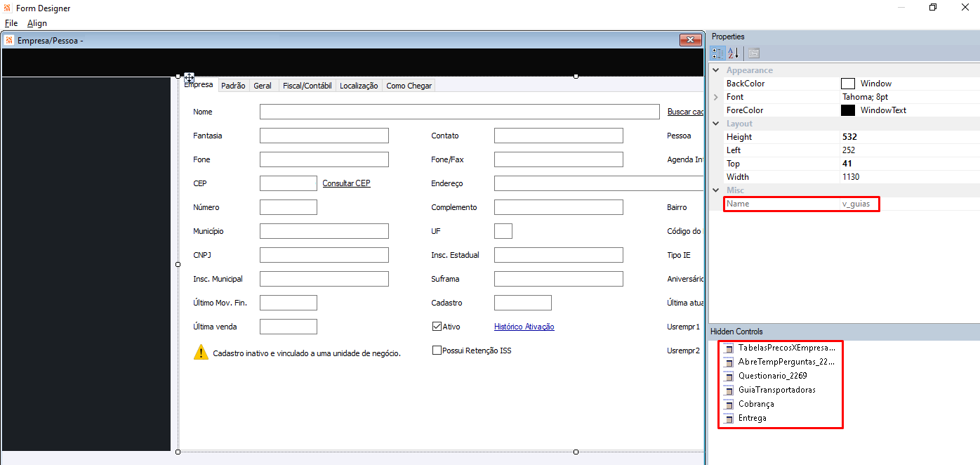This screenshot has width=980, height=465.
Task: Select GuiaTransportadoras hidden control icon
Action: click(x=729, y=390)
